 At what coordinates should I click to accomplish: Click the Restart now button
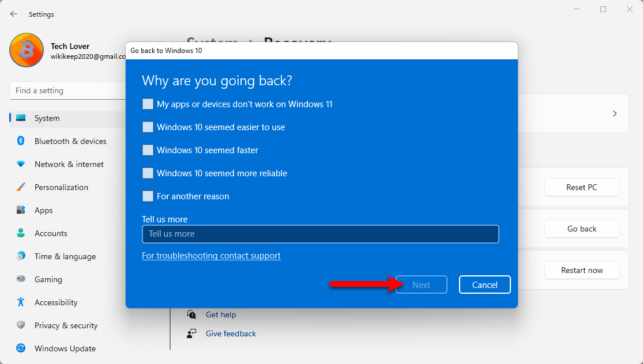(x=581, y=270)
